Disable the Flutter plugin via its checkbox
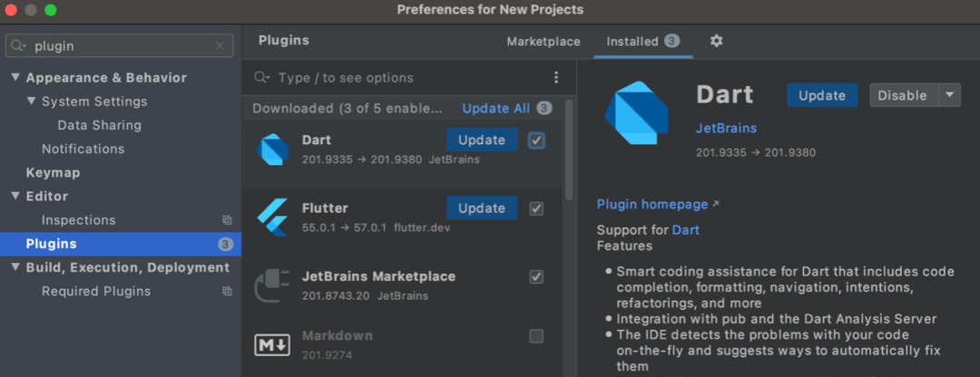 coord(536,208)
